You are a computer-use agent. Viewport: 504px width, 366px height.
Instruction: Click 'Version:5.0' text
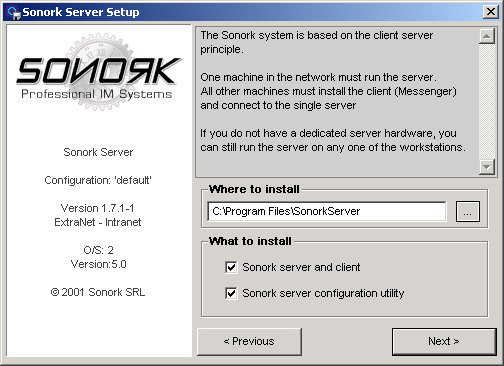[99, 264]
